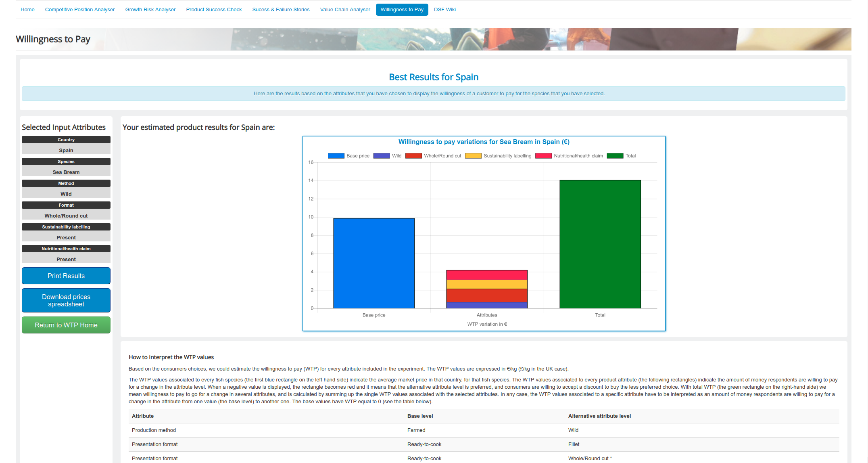Click the green Total bar
Viewport: 868px width, 463px height.
(x=600, y=244)
